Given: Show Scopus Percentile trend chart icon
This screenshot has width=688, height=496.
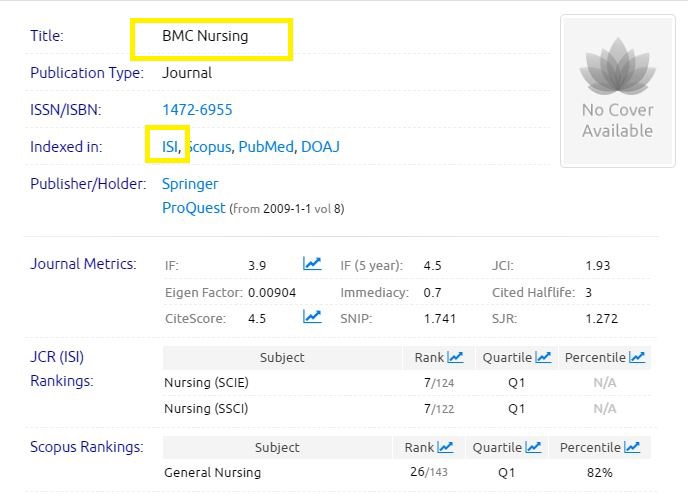Looking at the screenshot, I should 631,447.
